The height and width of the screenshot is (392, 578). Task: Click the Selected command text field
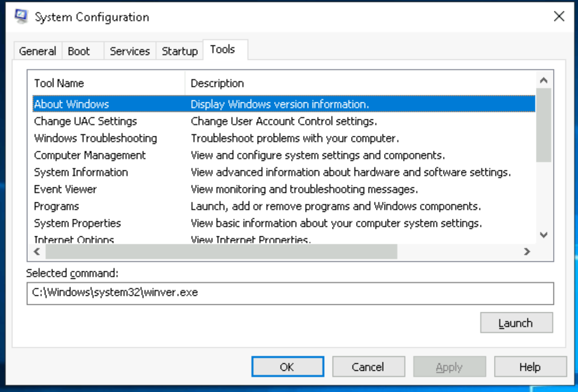pos(290,293)
